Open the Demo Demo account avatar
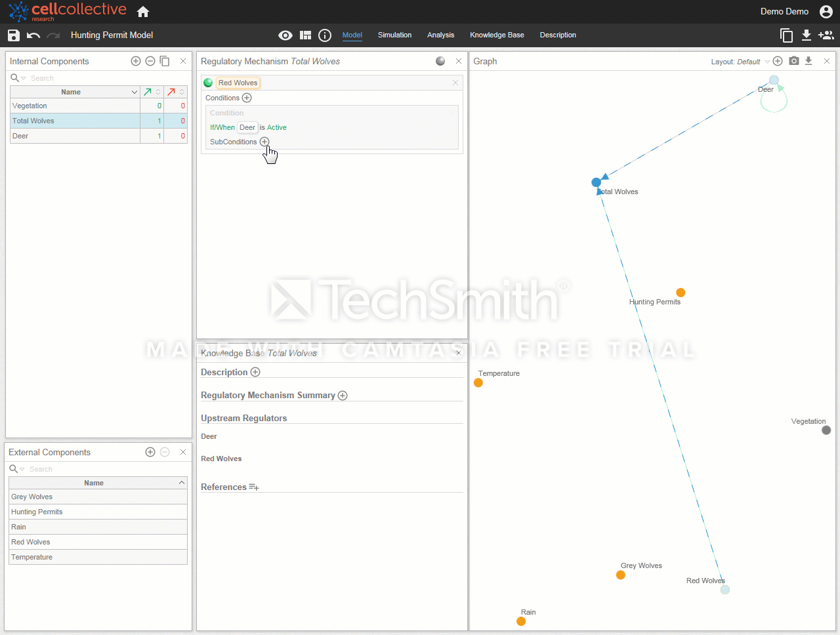Screen dimensions: 840x635 click(826, 12)
